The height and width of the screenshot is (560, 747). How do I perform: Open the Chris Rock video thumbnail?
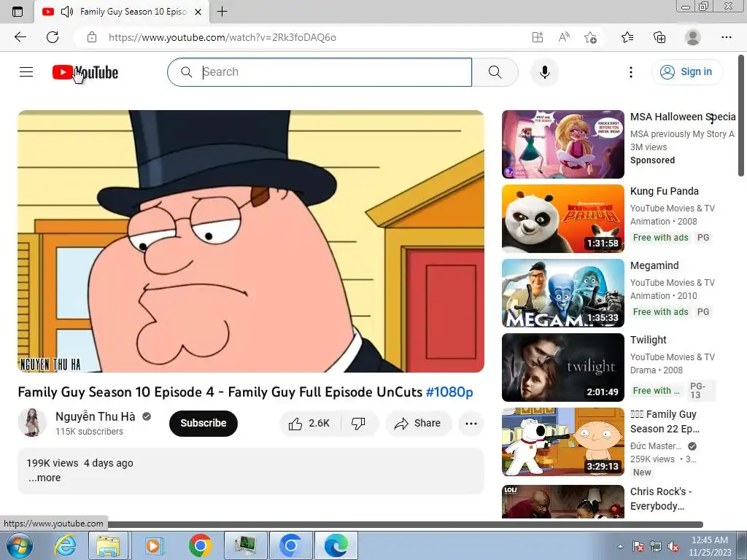(563, 502)
